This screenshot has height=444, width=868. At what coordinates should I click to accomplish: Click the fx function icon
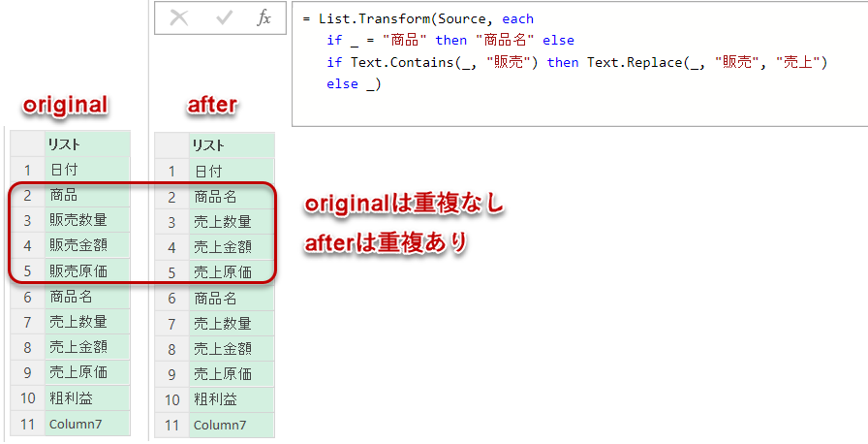(264, 18)
